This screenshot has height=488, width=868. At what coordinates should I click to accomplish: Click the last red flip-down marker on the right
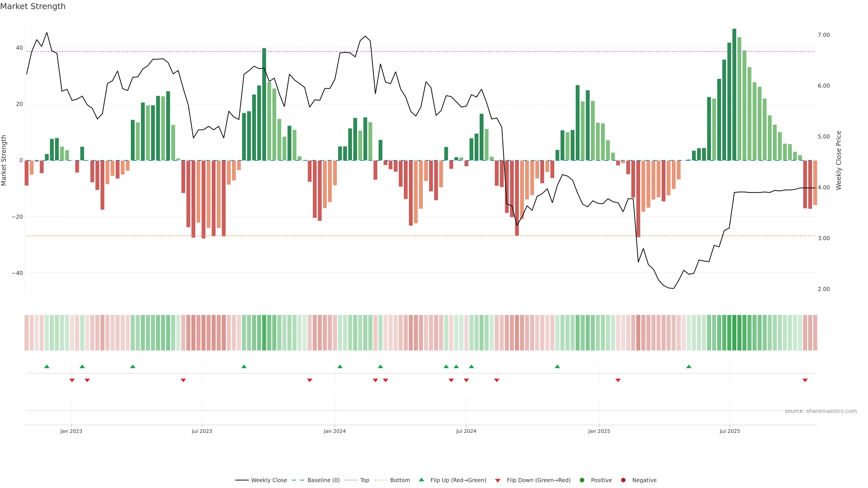point(805,380)
